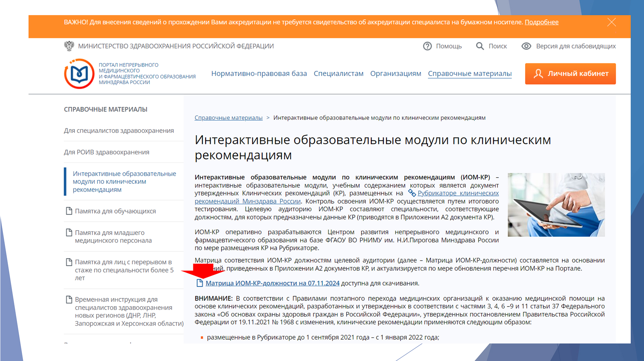Image resolution: width=644 pixels, height=361 pixels.
Task: Click the Личный кабинет button
Action: click(x=570, y=74)
